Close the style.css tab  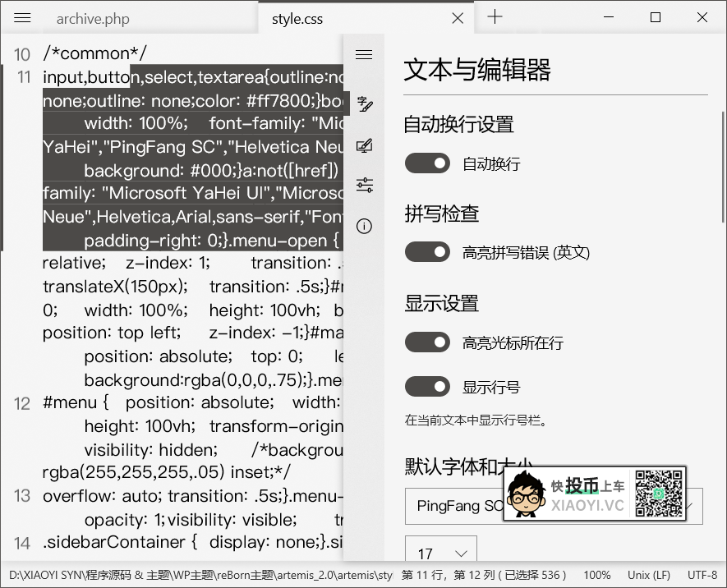pos(458,17)
